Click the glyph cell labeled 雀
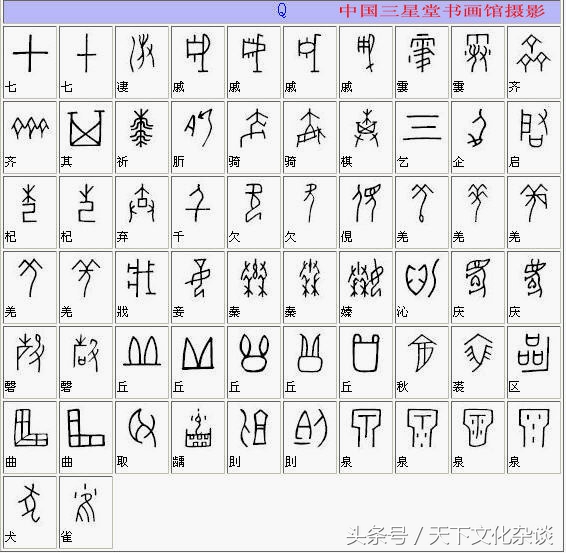This screenshot has height=553, width=566. click(x=86, y=513)
